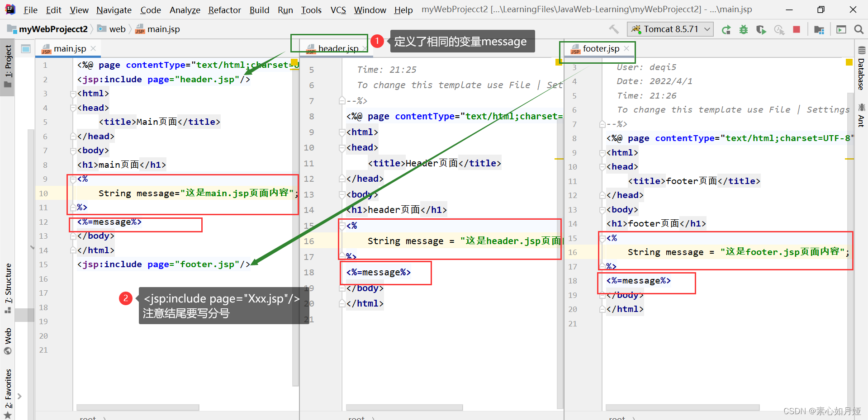This screenshot has height=420, width=868.
Task: Click footer.jsp horizontal scrollbar
Action: coord(682,407)
